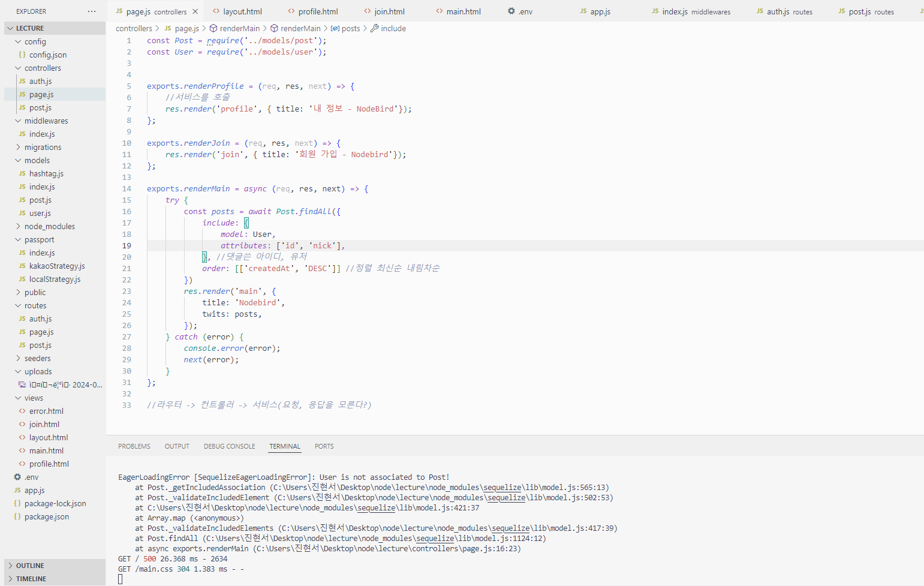Image resolution: width=924 pixels, height=586 pixels.
Task: Click controllers in the breadcrumb path
Action: [134, 28]
